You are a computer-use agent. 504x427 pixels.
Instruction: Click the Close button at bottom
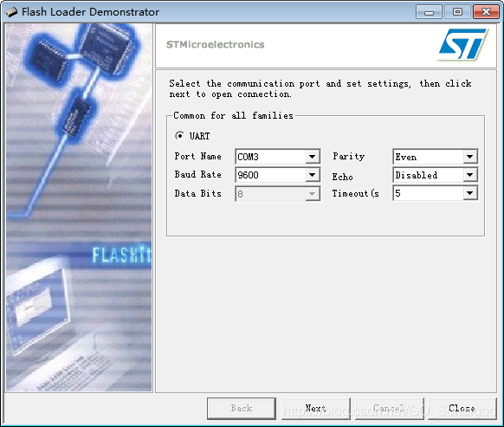point(462,408)
